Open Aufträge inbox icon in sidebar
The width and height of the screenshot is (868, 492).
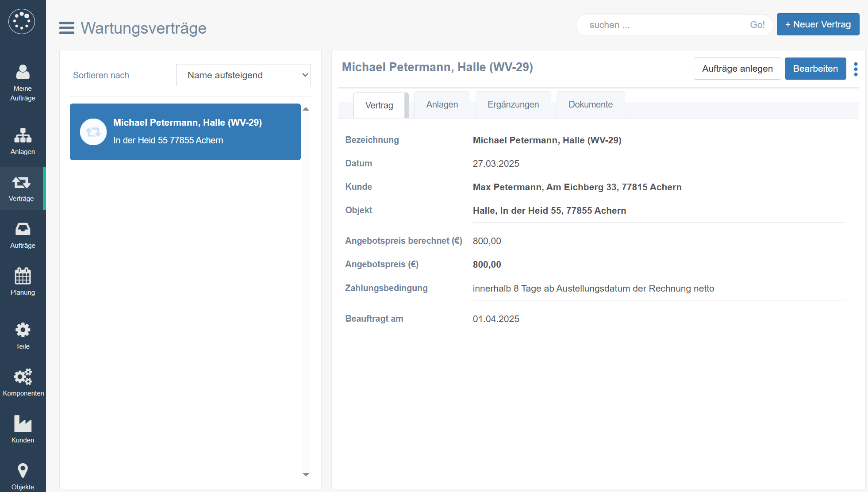(x=23, y=235)
